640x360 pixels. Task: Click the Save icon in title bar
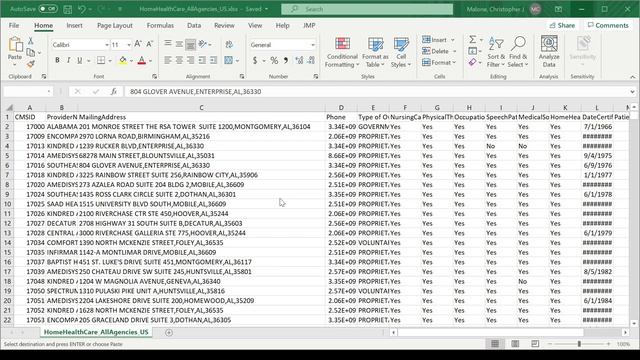point(68,9)
